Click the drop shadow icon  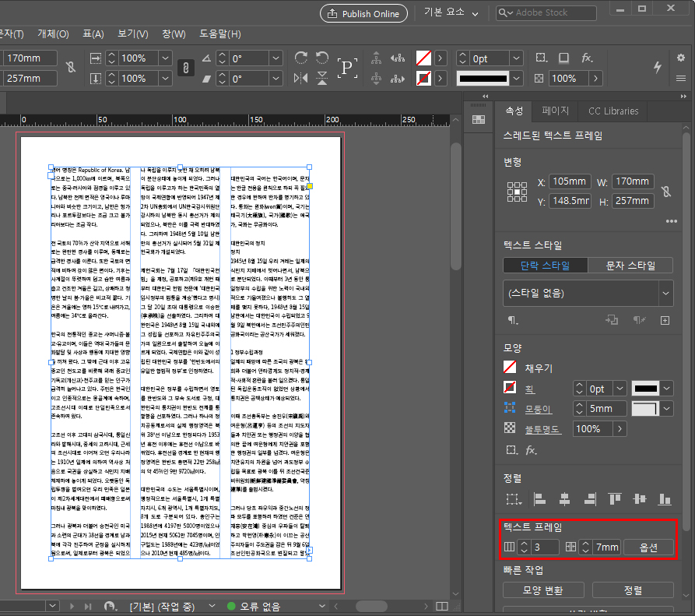tap(563, 58)
